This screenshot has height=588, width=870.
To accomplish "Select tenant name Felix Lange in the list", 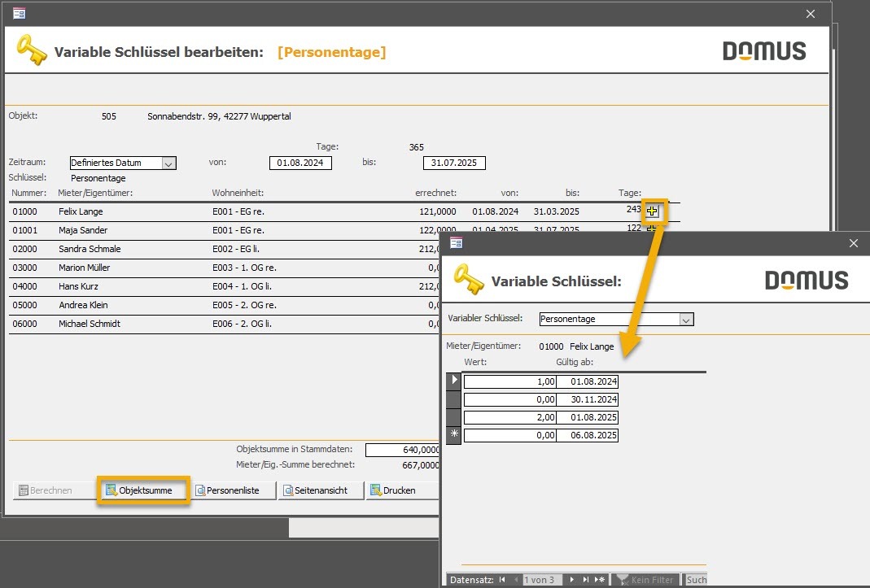I will (x=81, y=211).
